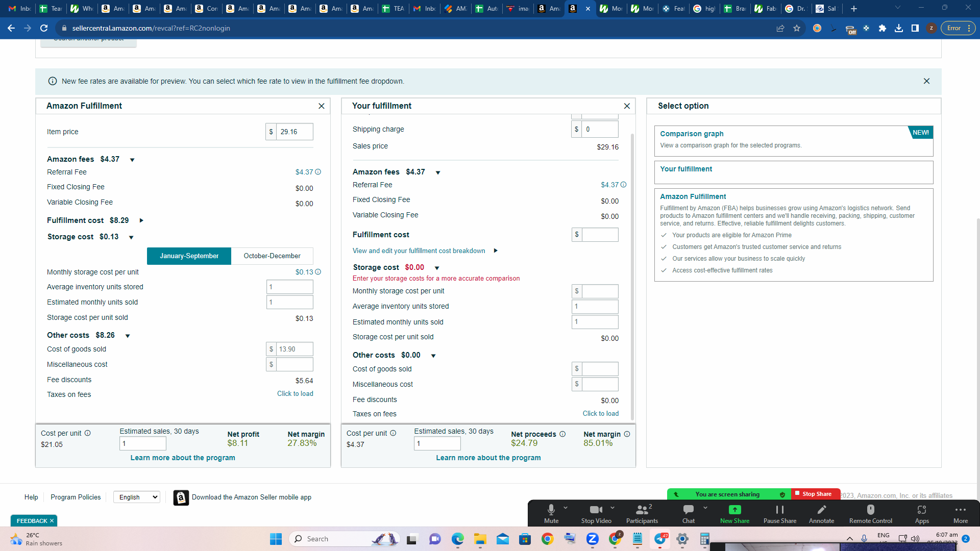Collapse Other costs $0.00 section
Image resolution: width=980 pixels, height=551 pixels.
pos(433,356)
